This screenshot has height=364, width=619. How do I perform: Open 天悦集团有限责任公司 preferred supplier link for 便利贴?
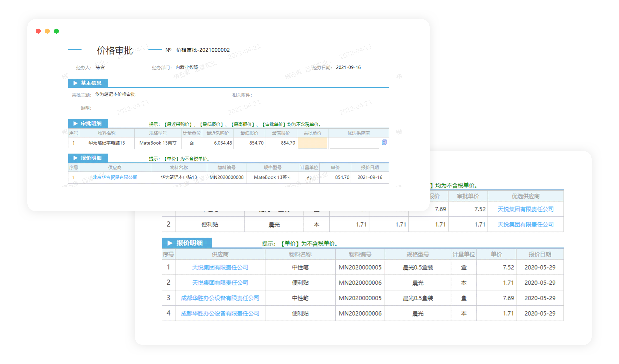(x=525, y=224)
